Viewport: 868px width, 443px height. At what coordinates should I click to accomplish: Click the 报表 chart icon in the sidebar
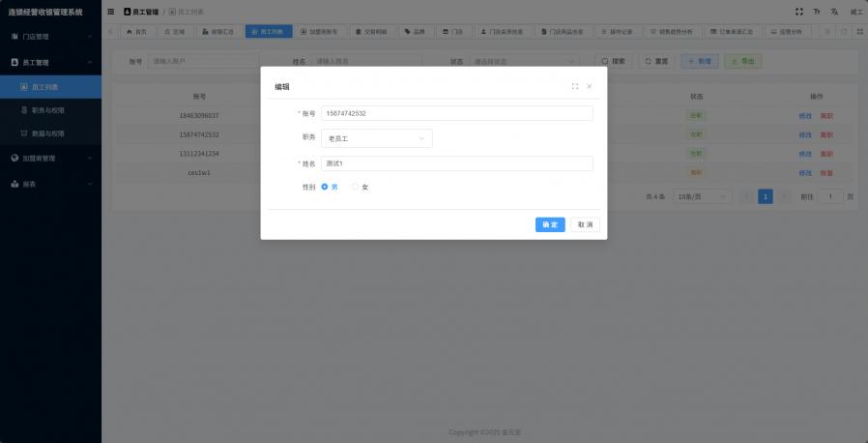tap(14, 183)
